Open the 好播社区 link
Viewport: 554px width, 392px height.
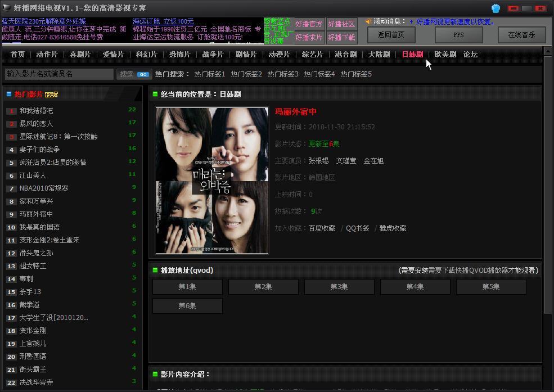click(x=341, y=24)
